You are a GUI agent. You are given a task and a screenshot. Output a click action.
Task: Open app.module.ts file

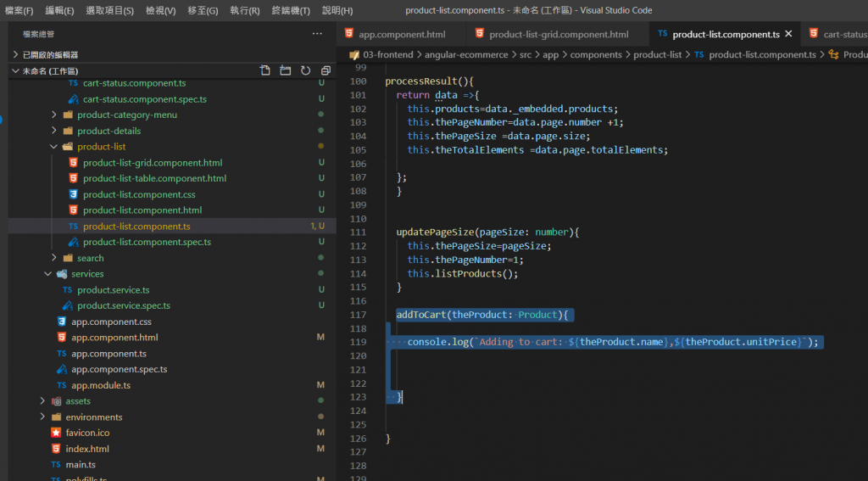tap(101, 385)
